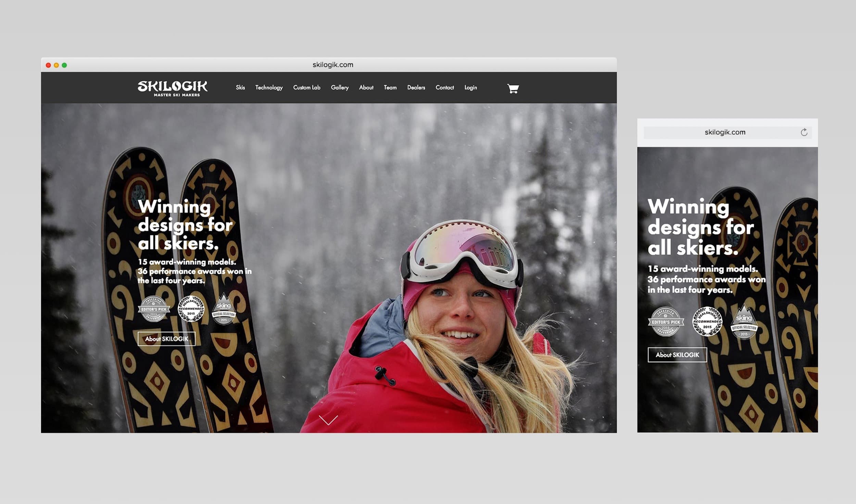
Task: Open the shopping cart icon
Action: pyautogui.click(x=513, y=89)
